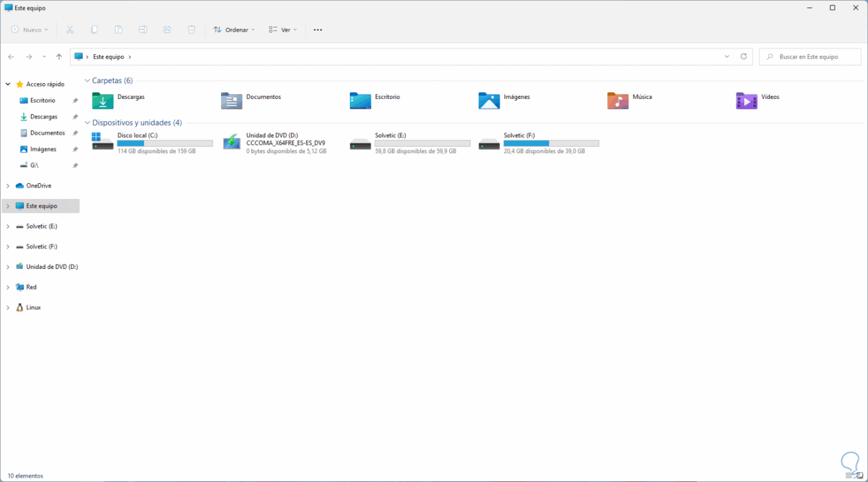Viewport: 868px width, 482px height.
Task: Click the pin icon next to Descargas
Action: (x=74, y=116)
